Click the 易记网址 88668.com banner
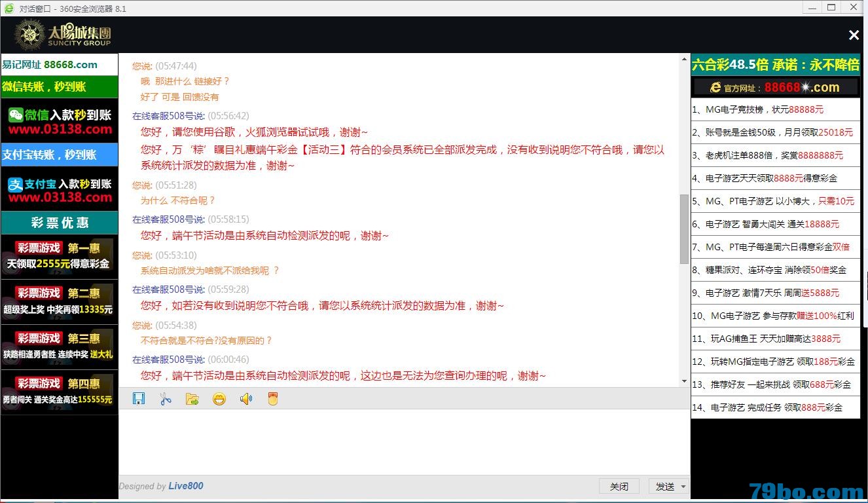This screenshot has height=503, width=868. click(59, 65)
